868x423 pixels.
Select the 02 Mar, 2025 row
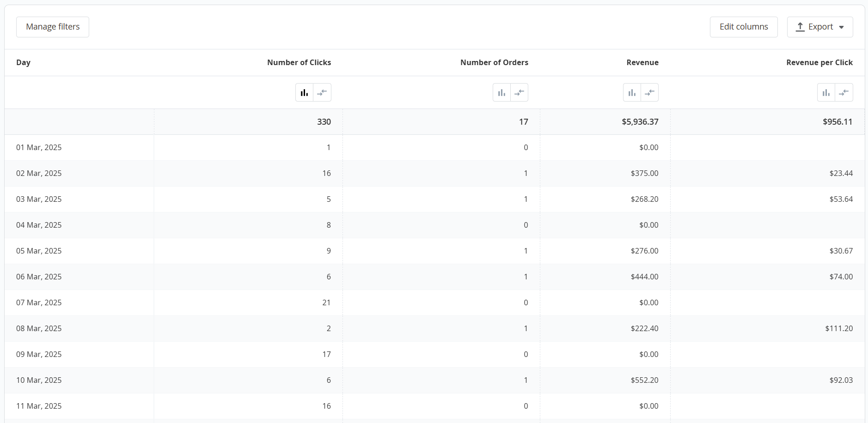39,173
